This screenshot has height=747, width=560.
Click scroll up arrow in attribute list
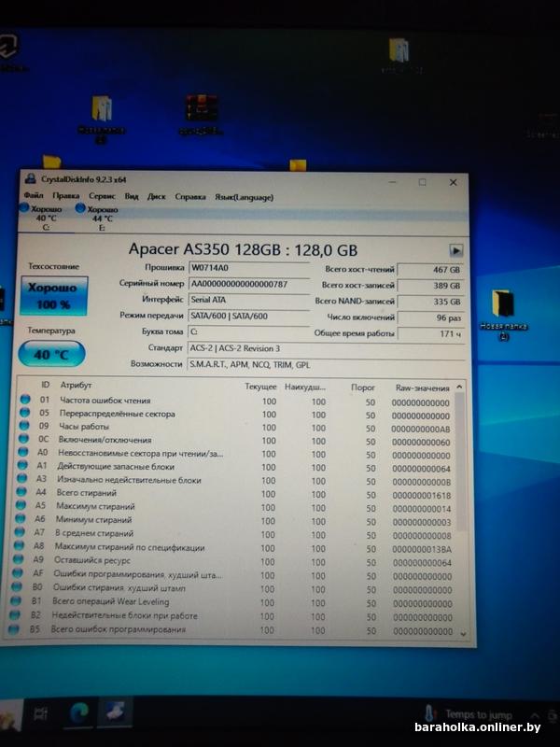tap(459, 387)
